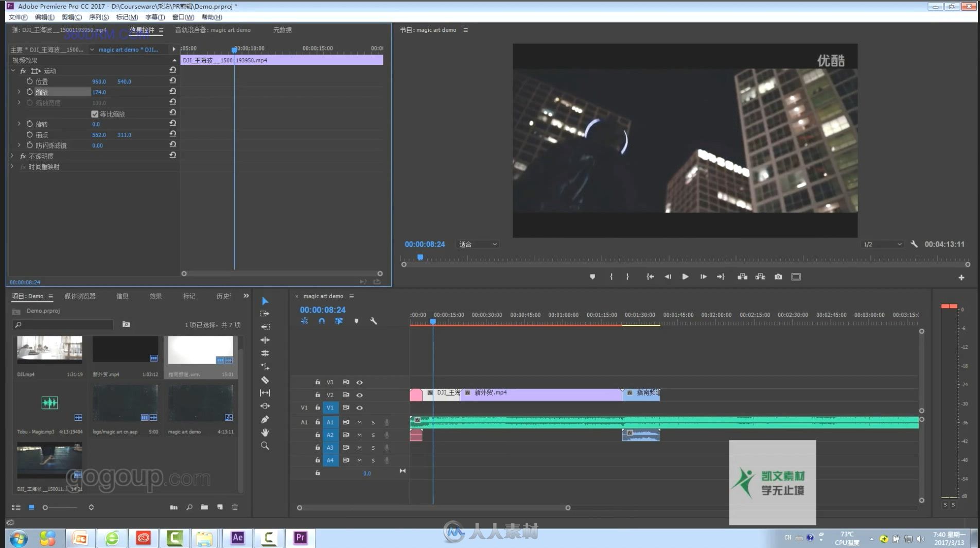This screenshot has width=980, height=548.
Task: Open After Effects from the taskbar
Action: point(237,538)
